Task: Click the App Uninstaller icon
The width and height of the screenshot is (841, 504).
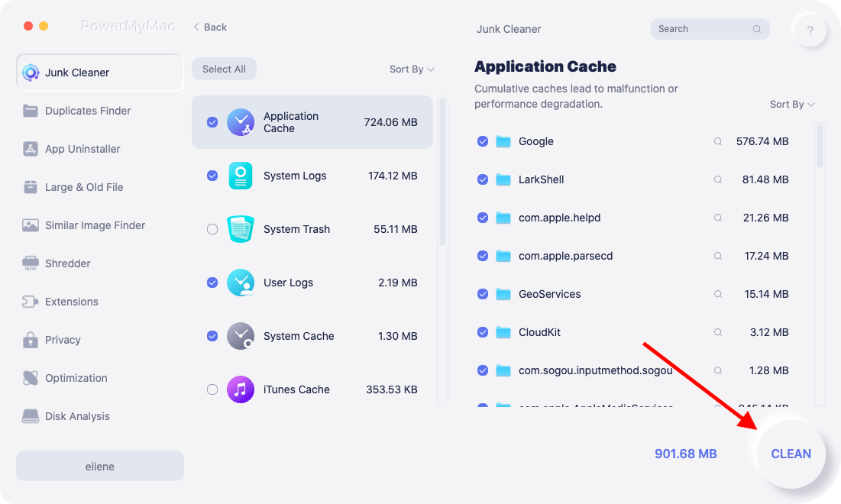Action: 31,149
